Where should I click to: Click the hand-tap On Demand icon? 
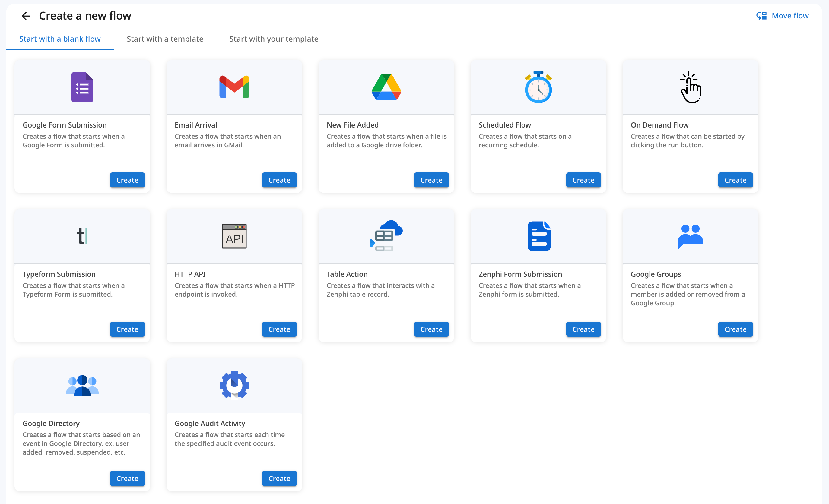[x=691, y=87]
